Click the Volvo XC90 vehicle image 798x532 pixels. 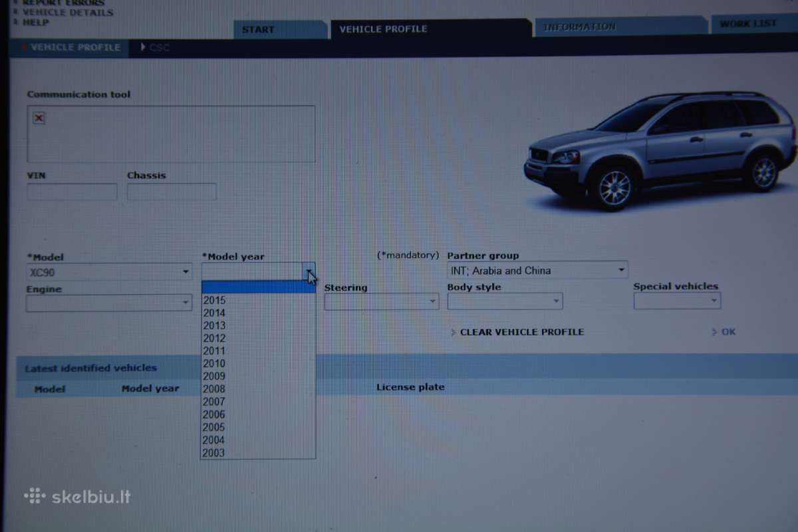click(660, 150)
